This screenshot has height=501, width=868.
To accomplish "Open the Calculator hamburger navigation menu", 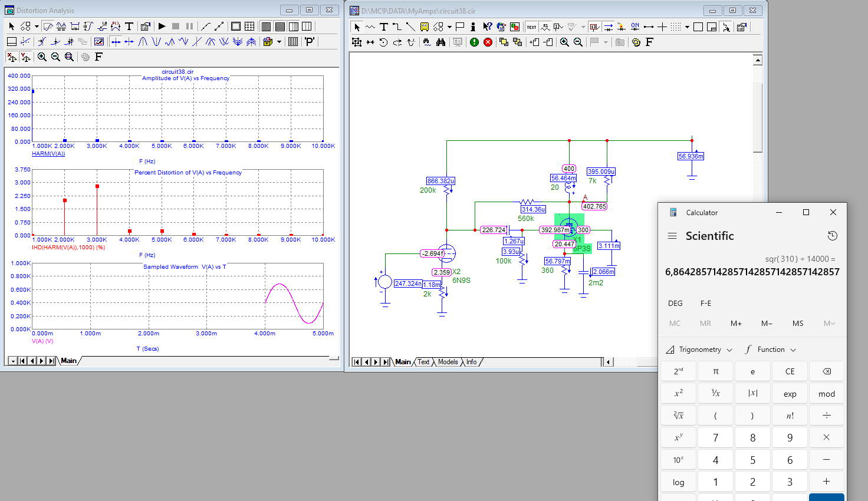I will pyautogui.click(x=672, y=236).
